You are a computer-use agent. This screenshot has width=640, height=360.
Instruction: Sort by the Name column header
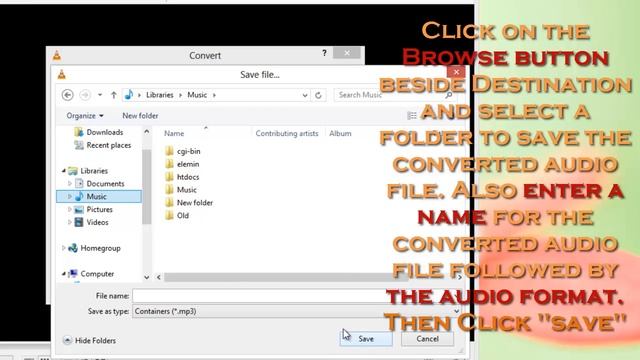tap(174, 133)
